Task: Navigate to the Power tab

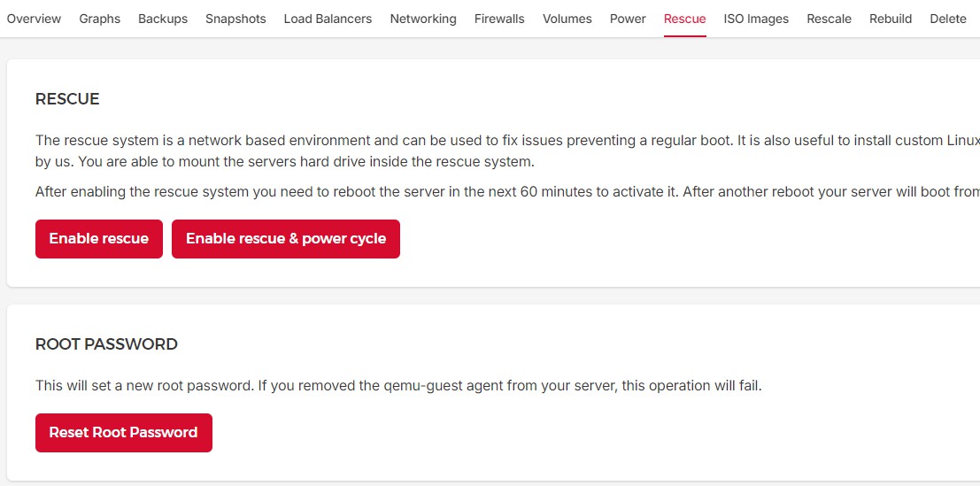Action: point(628,19)
